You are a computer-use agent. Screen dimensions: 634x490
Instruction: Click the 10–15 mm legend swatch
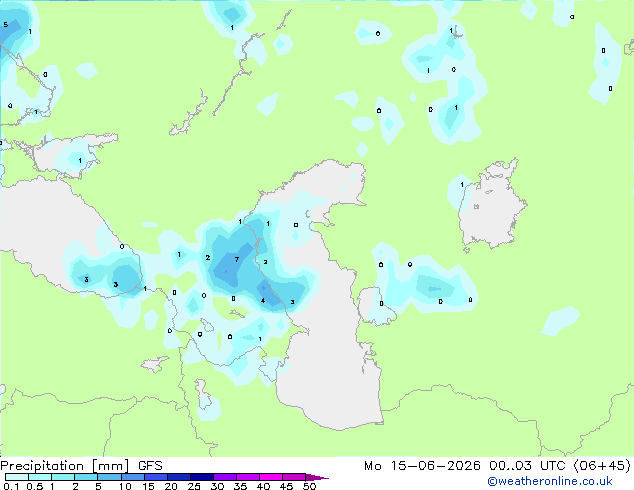(132, 477)
